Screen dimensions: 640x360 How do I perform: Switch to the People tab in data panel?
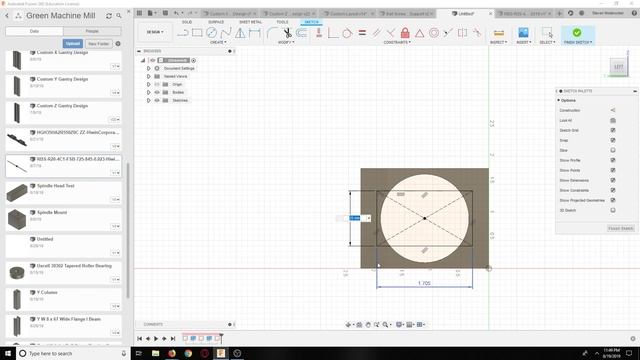(x=92, y=31)
